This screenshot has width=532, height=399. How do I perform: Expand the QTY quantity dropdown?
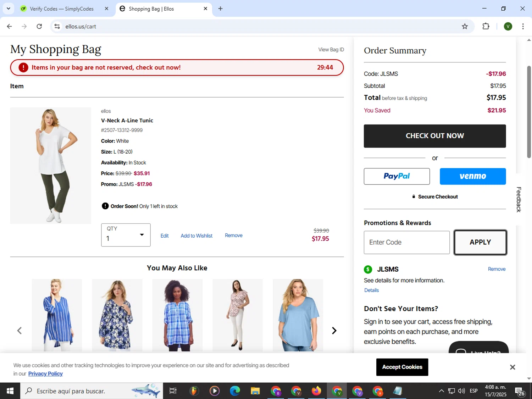(x=126, y=235)
